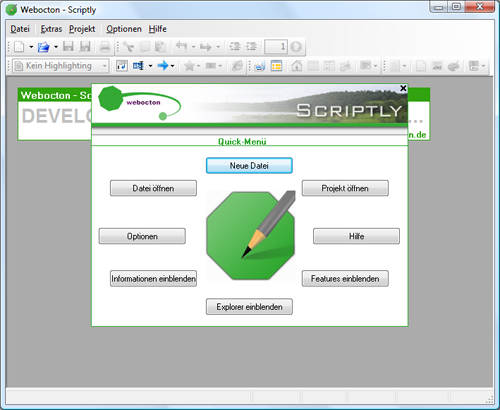The height and width of the screenshot is (410, 500).
Task: Click the house home icon
Action: click(x=296, y=65)
